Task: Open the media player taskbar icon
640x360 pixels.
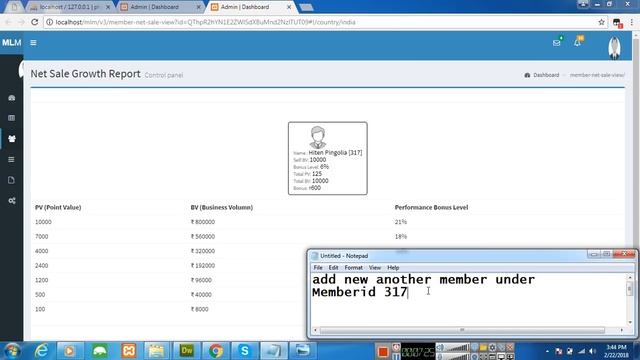Action: pos(69,351)
